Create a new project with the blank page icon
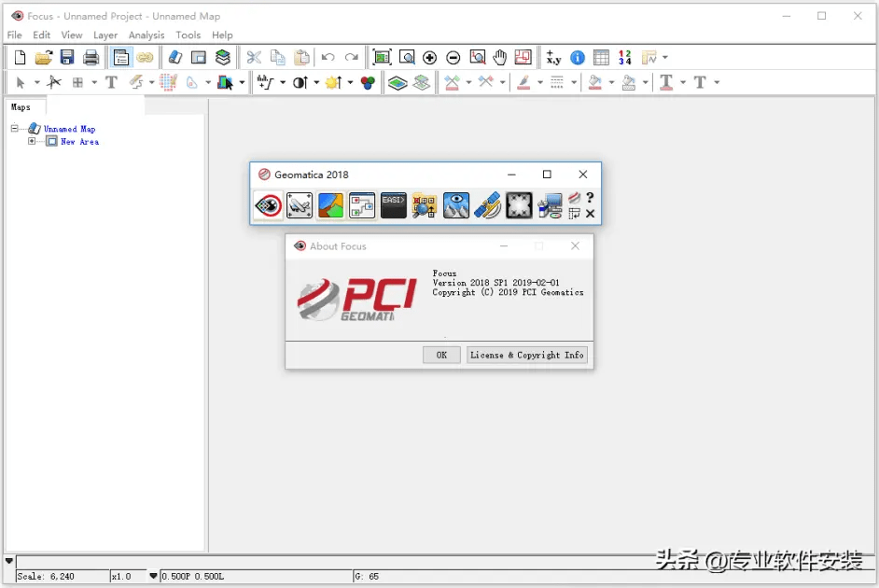The width and height of the screenshot is (879, 588). [x=21, y=57]
